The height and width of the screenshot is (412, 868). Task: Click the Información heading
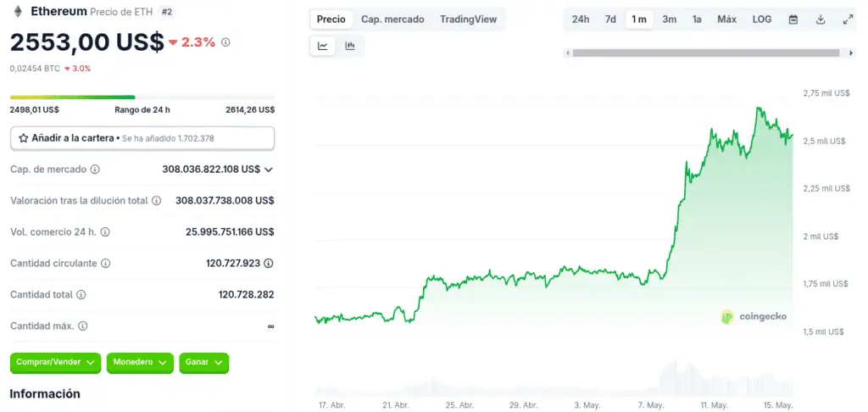click(45, 393)
